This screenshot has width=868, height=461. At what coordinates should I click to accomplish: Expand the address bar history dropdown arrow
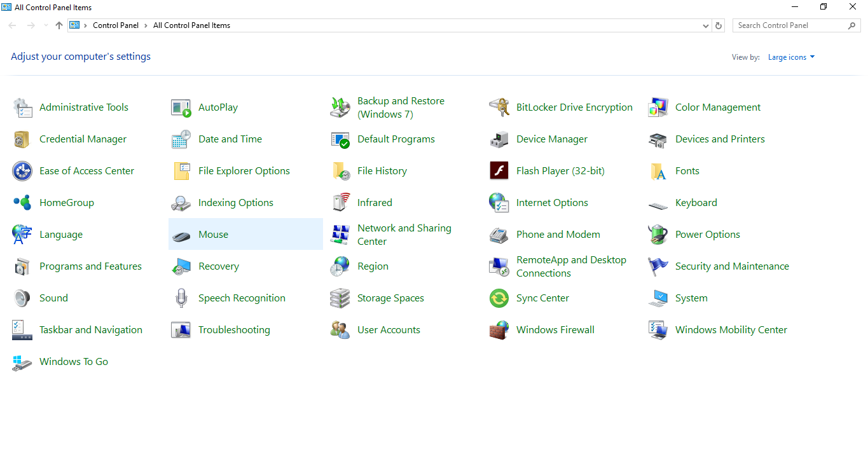706,26
